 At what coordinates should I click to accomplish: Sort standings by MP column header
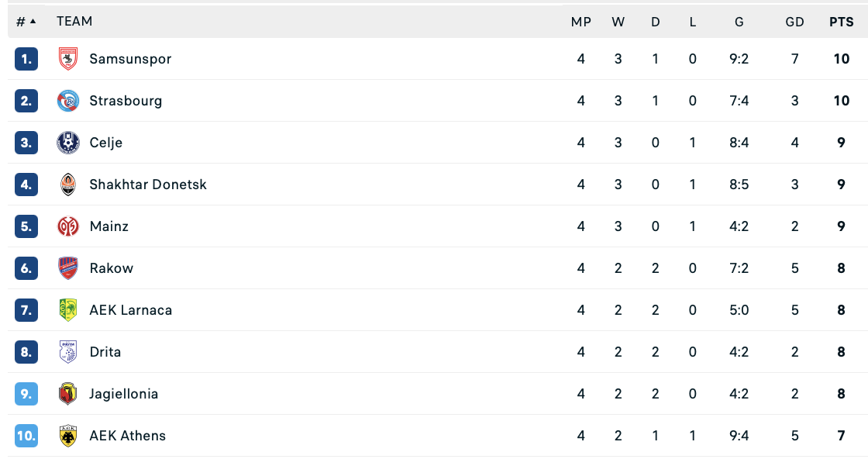coord(580,22)
